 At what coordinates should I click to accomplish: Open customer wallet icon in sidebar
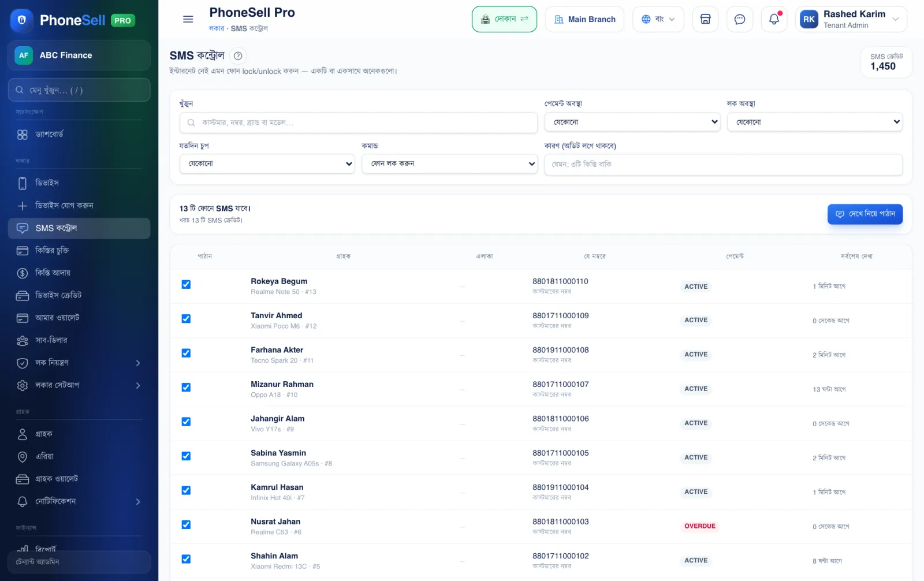pyautogui.click(x=23, y=479)
